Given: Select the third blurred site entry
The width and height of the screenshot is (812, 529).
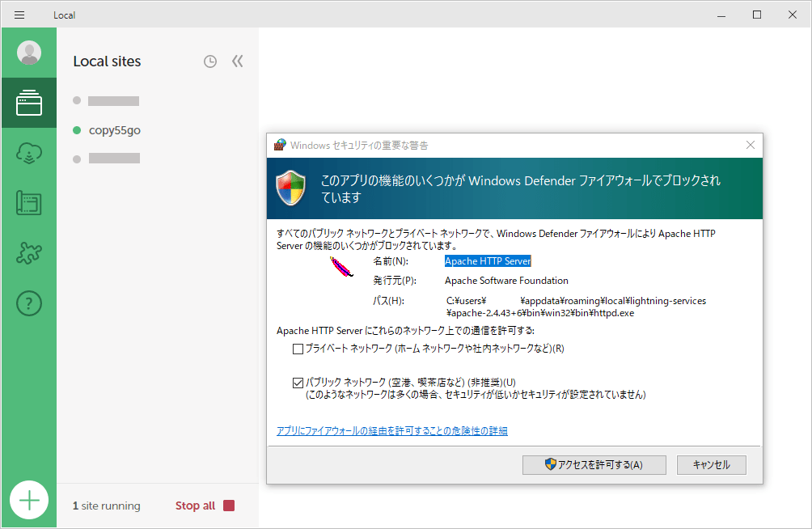Looking at the screenshot, I should [x=113, y=159].
